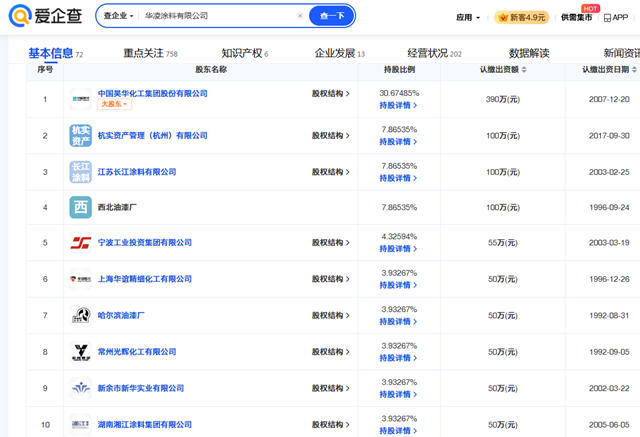Click the 常州光辉化工 logo
This screenshot has width=640, height=437.
80,352
